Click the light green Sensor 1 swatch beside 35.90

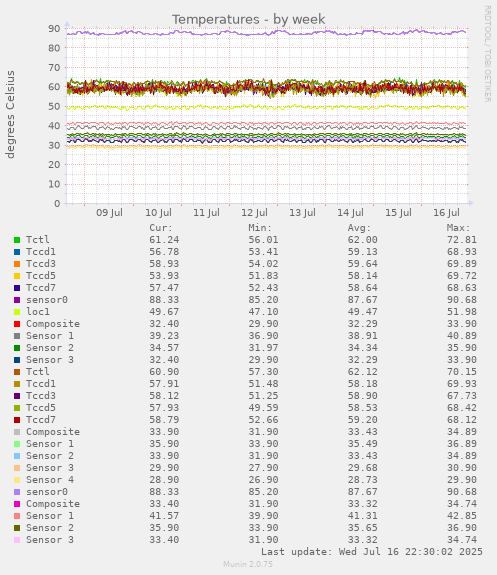pos(17,444)
